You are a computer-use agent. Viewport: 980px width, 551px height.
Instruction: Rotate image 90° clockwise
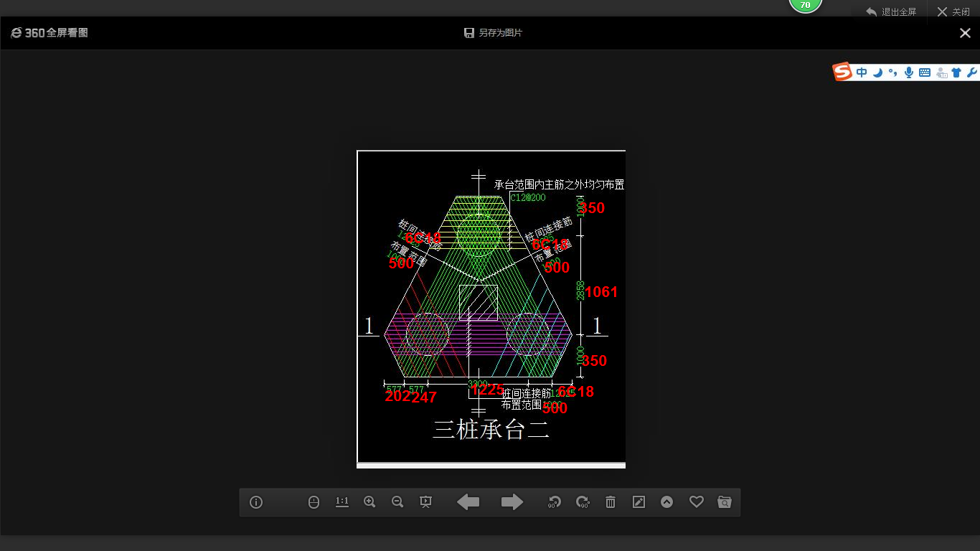click(583, 502)
